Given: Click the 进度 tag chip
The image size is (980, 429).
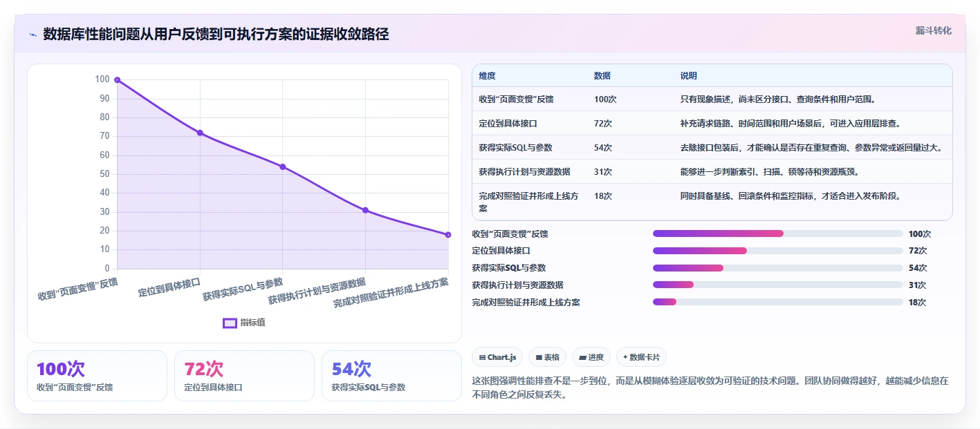Looking at the screenshot, I should tap(591, 357).
